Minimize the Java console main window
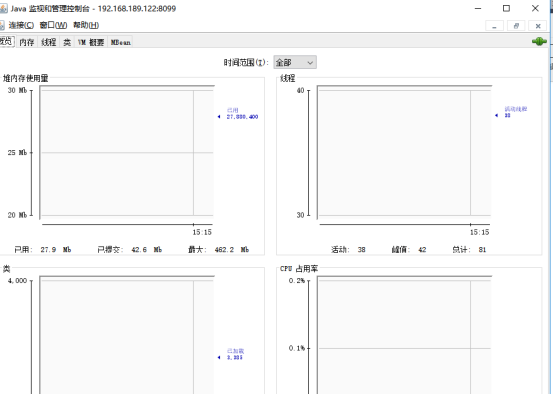 tap(478, 8)
